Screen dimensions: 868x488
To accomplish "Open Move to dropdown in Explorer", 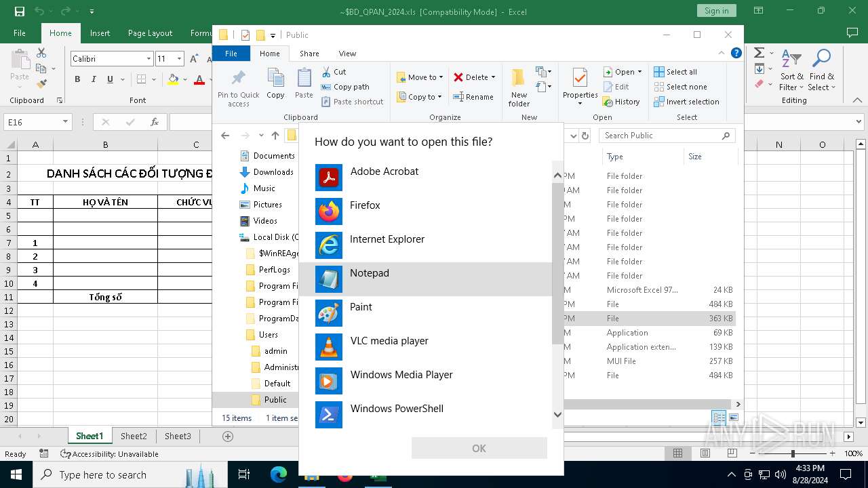I will (419, 77).
